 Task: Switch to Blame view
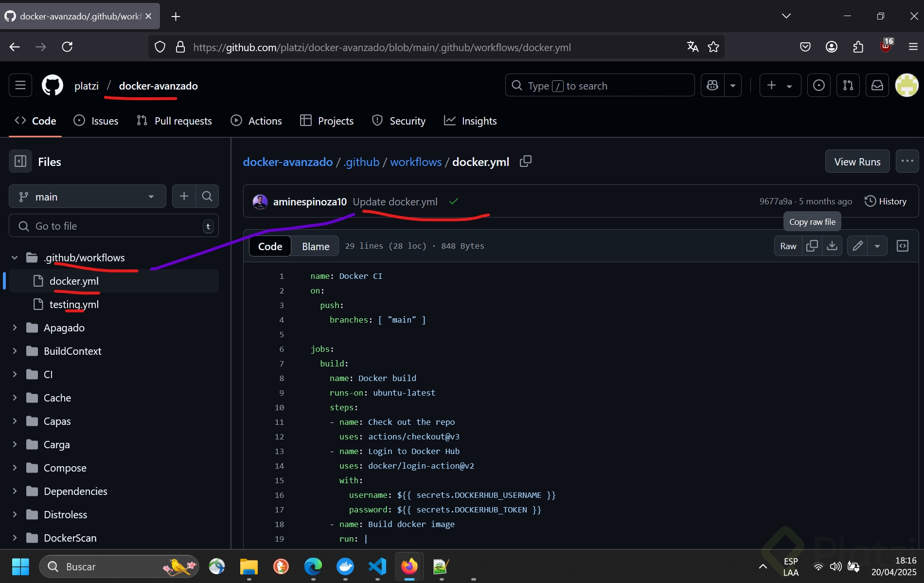[x=316, y=246]
